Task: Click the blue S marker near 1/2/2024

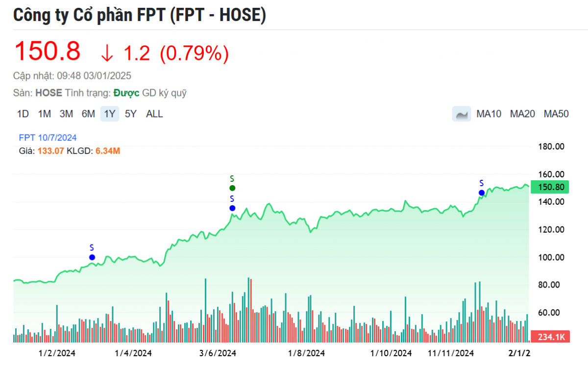Action: (92, 257)
